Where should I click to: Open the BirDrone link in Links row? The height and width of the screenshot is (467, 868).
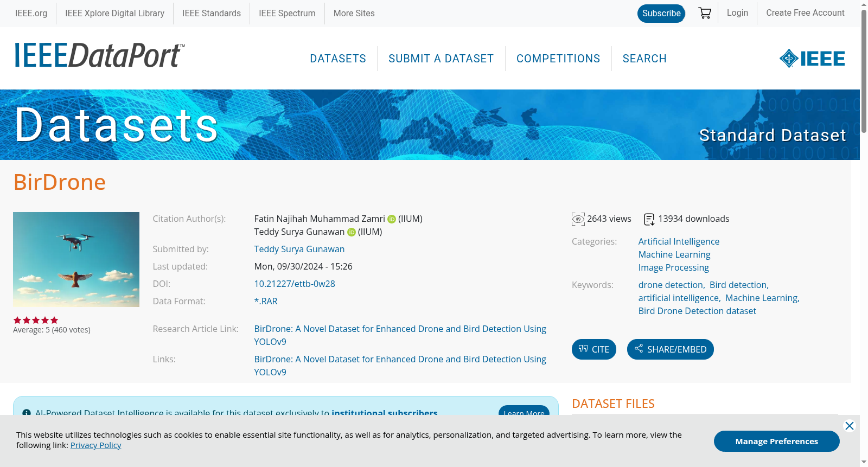pos(400,366)
